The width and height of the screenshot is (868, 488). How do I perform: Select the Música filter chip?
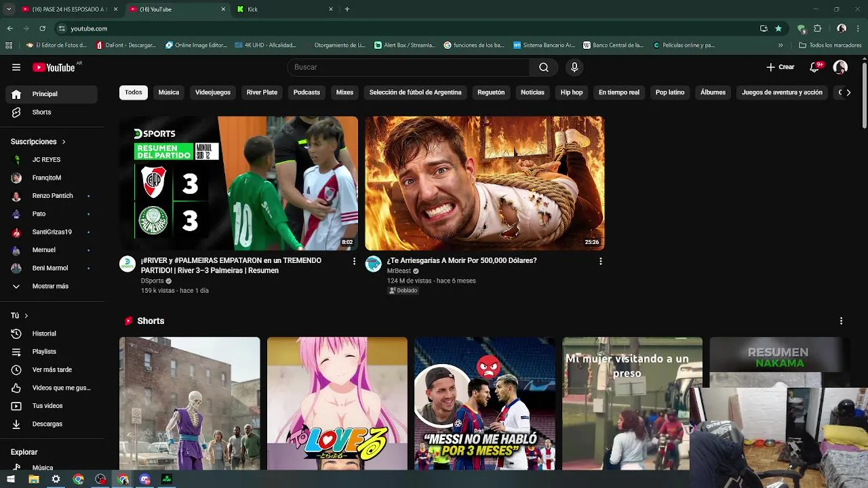click(x=169, y=92)
